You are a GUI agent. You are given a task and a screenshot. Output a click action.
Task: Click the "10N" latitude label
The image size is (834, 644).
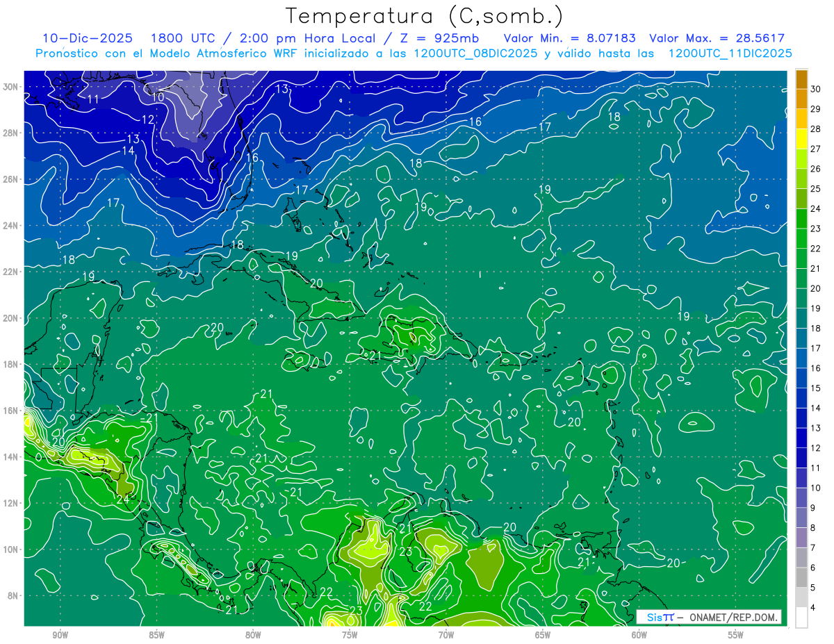[12, 550]
